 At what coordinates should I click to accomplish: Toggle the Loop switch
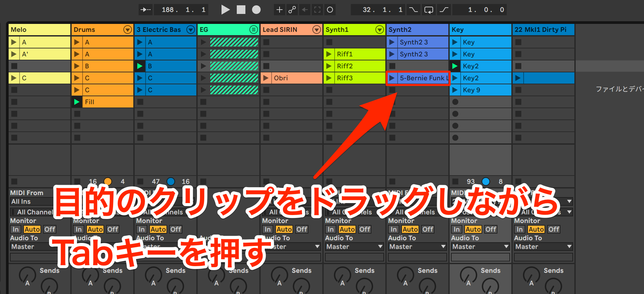point(429,10)
